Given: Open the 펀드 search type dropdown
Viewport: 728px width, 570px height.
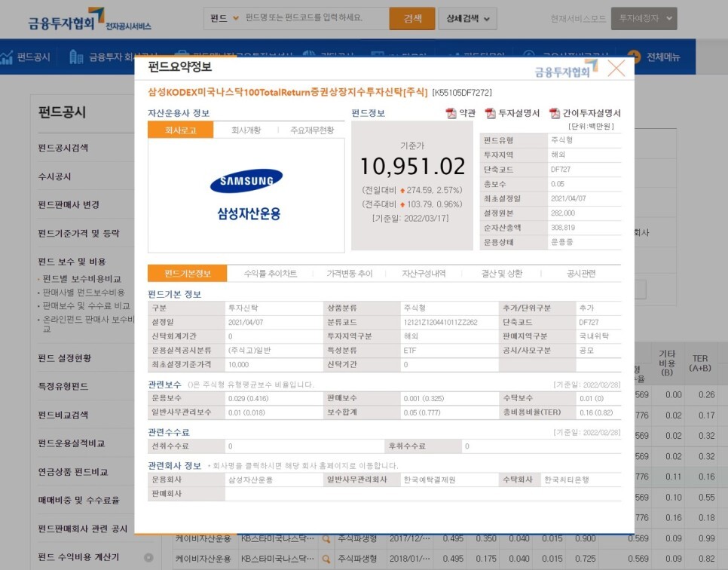Looking at the screenshot, I should 224,18.
